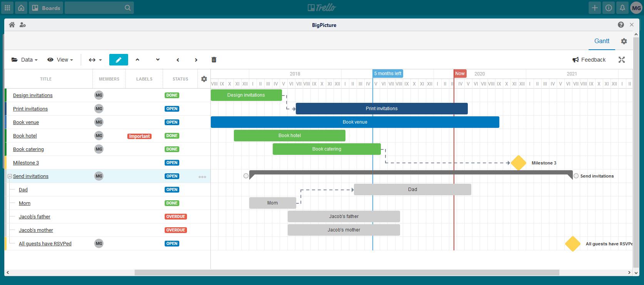The image size is (644, 285).
Task: Click the move up arrow icon
Action: [137, 60]
